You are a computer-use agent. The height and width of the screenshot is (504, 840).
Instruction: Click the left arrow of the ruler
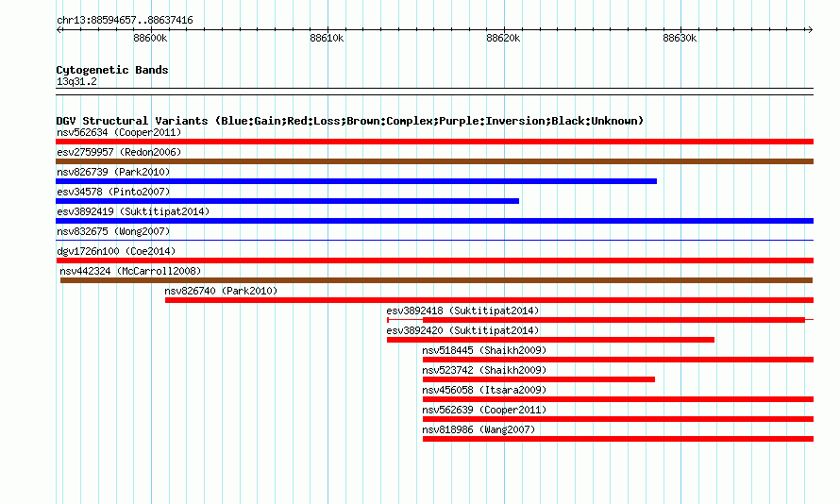pyautogui.click(x=59, y=30)
